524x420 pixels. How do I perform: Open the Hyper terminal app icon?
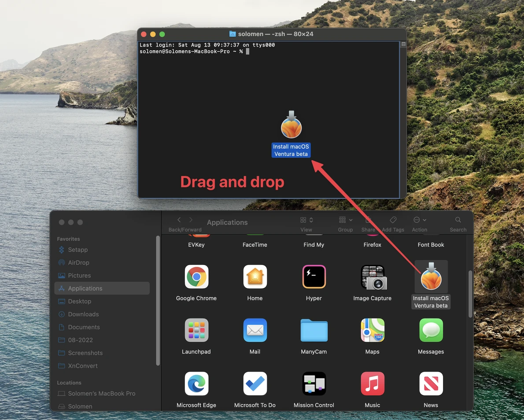pos(314,276)
